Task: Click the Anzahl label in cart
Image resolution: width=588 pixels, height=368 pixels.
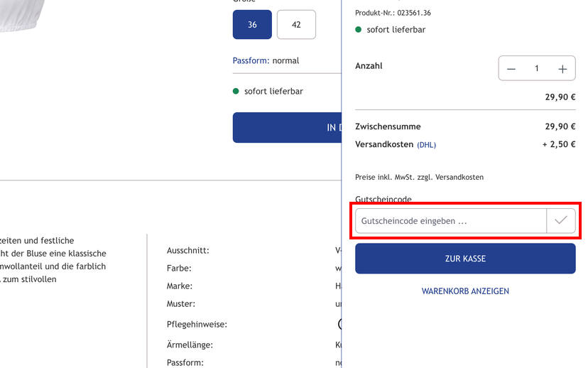Action: tap(369, 65)
